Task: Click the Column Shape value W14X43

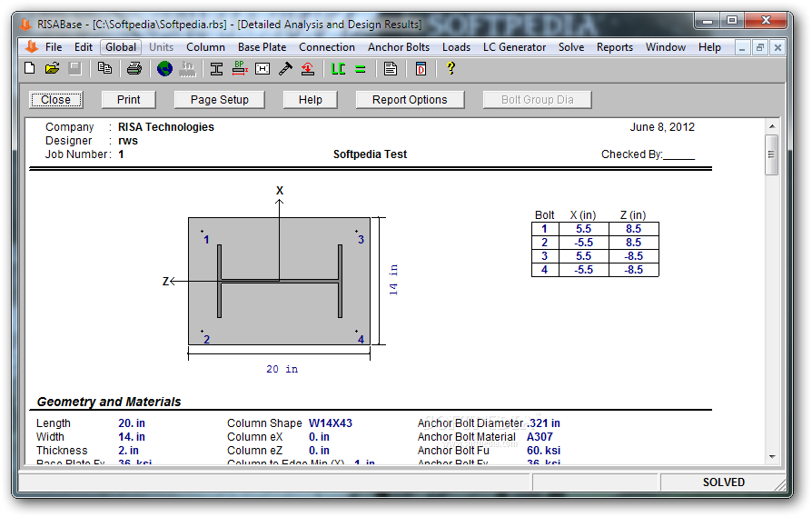Action: point(331,423)
